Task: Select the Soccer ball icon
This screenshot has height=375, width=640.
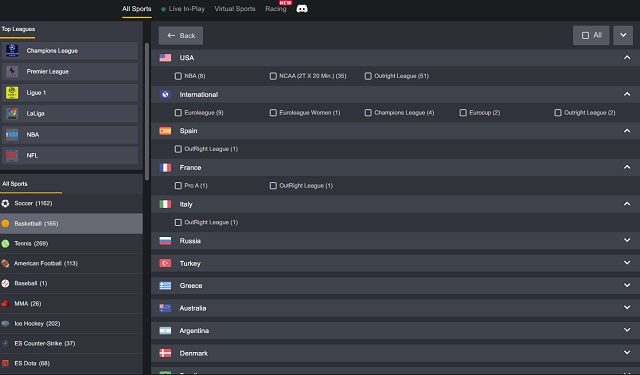Action: pyautogui.click(x=5, y=203)
